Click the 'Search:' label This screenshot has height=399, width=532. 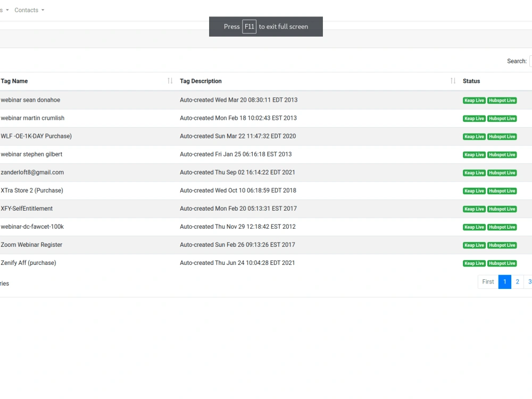coord(517,61)
